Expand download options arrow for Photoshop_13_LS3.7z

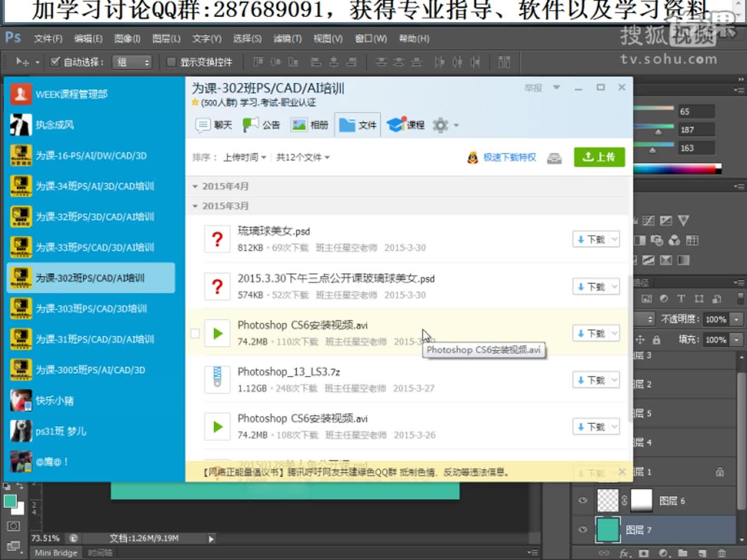615,380
